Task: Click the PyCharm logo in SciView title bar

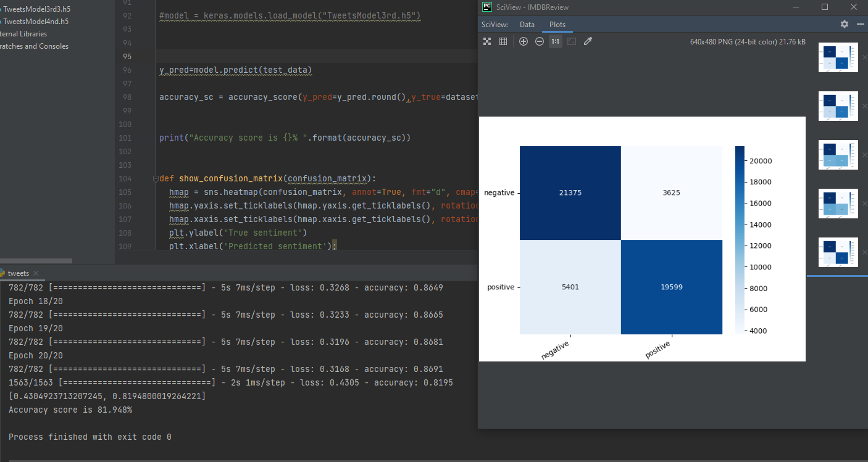Action: [x=487, y=7]
